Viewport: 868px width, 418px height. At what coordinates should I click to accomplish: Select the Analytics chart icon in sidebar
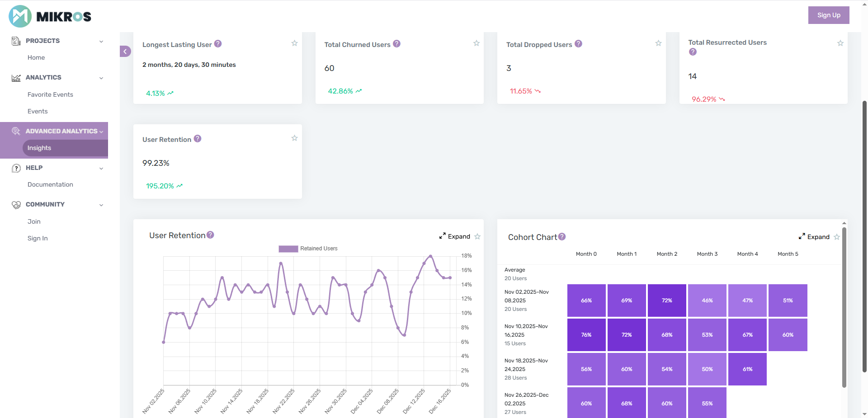pos(16,78)
